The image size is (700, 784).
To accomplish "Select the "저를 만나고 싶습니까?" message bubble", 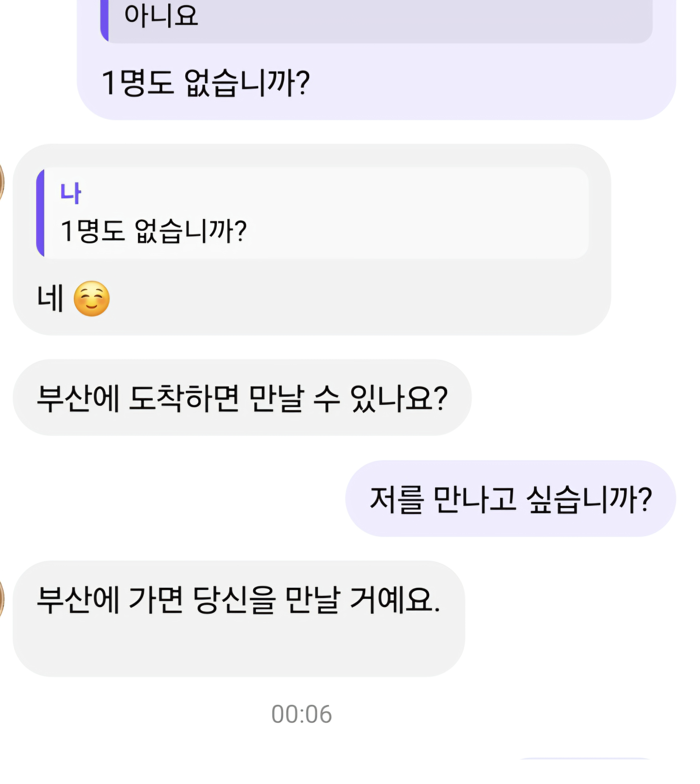I will tap(510, 499).
